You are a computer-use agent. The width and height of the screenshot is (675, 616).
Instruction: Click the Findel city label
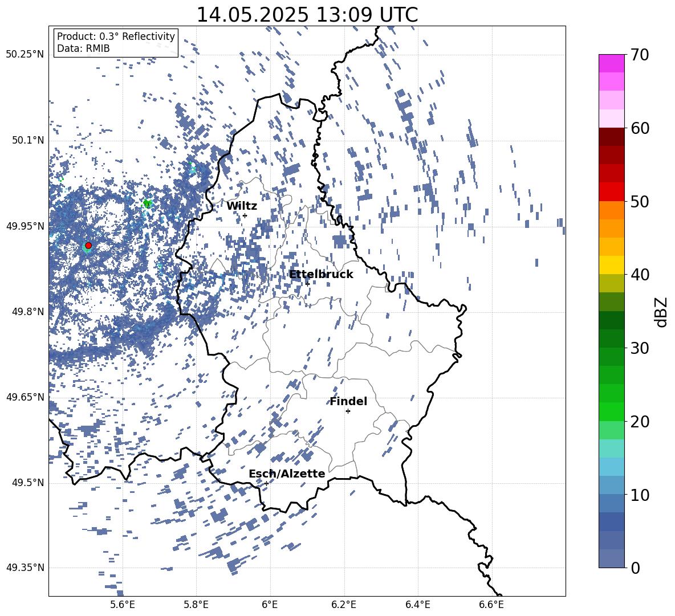tap(348, 401)
